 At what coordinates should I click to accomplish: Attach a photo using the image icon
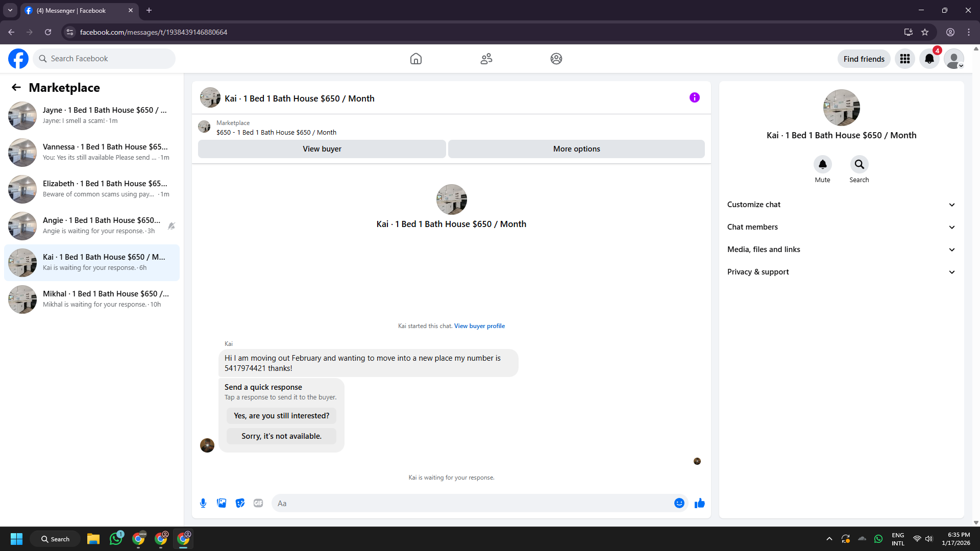point(222,503)
